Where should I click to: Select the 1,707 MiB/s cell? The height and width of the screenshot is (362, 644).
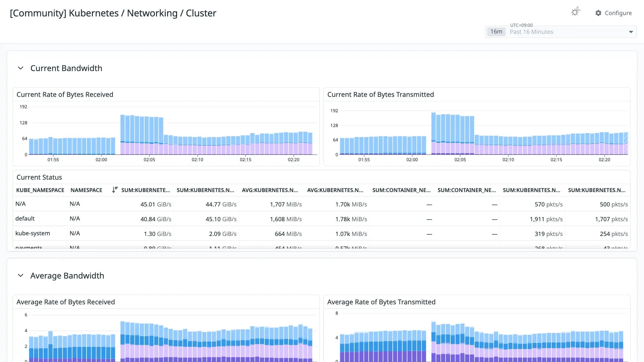[x=286, y=204]
